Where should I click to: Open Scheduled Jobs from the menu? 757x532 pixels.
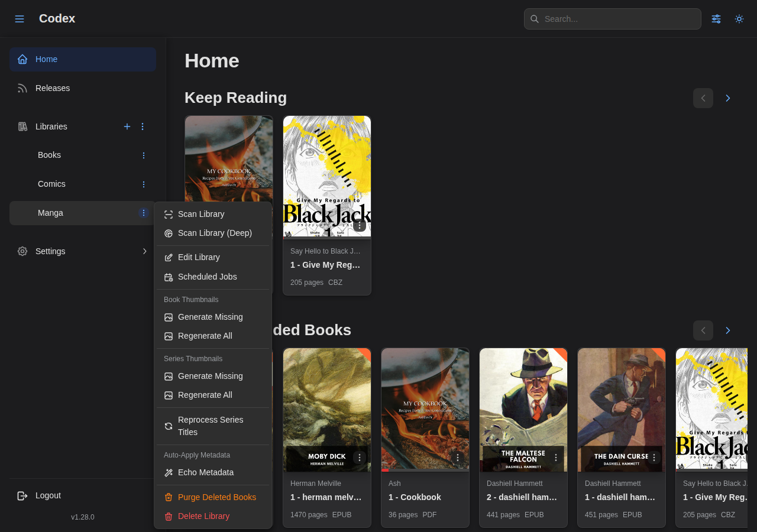pos(213,277)
